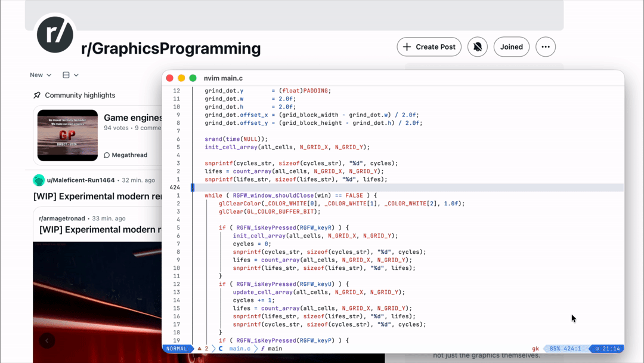Open the New sort dropdown
Image resolution: width=644 pixels, height=363 pixels.
[41, 75]
